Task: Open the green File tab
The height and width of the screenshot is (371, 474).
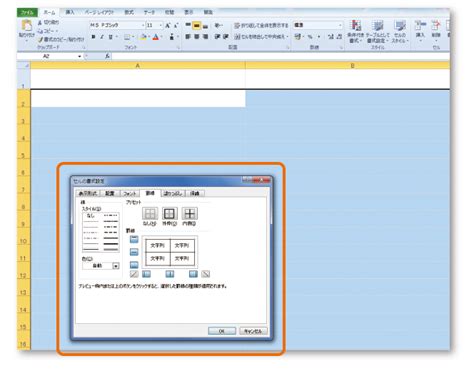Action: (x=27, y=12)
